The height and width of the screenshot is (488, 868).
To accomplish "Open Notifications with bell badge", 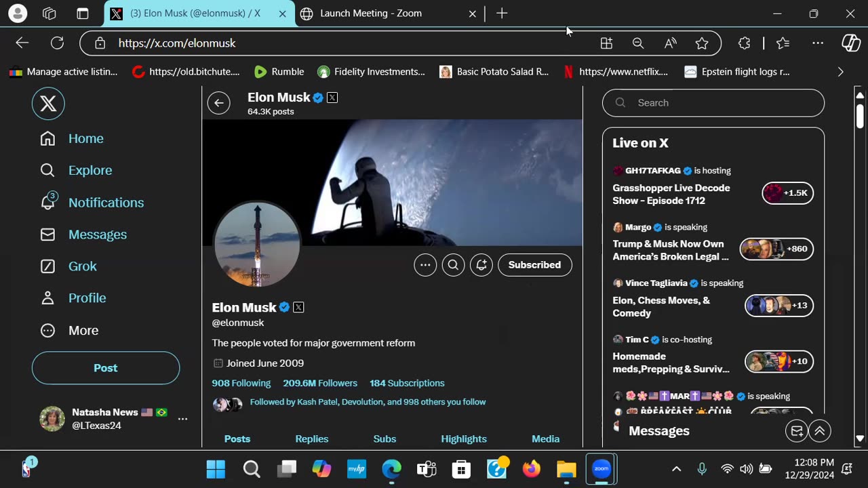I will (x=92, y=202).
